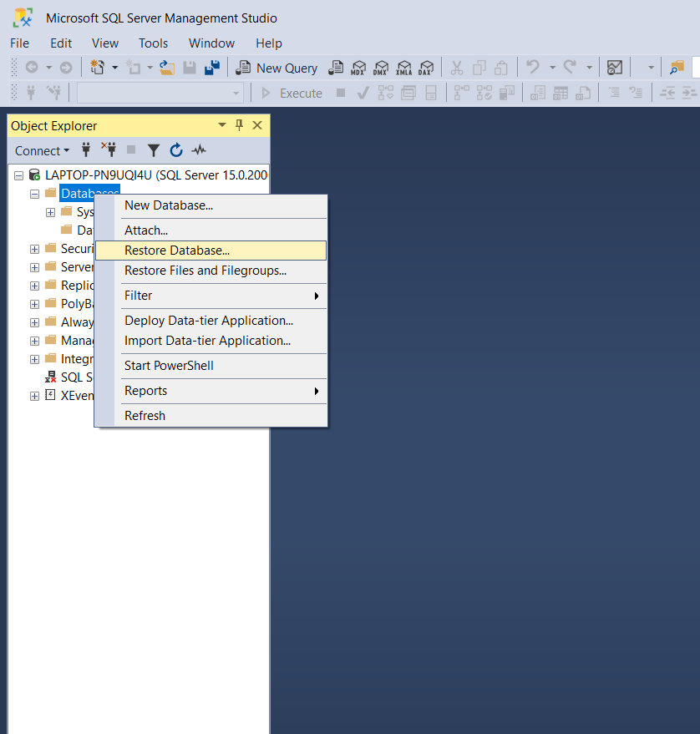
Task: Open the Connect dropdown
Action: pos(42,150)
